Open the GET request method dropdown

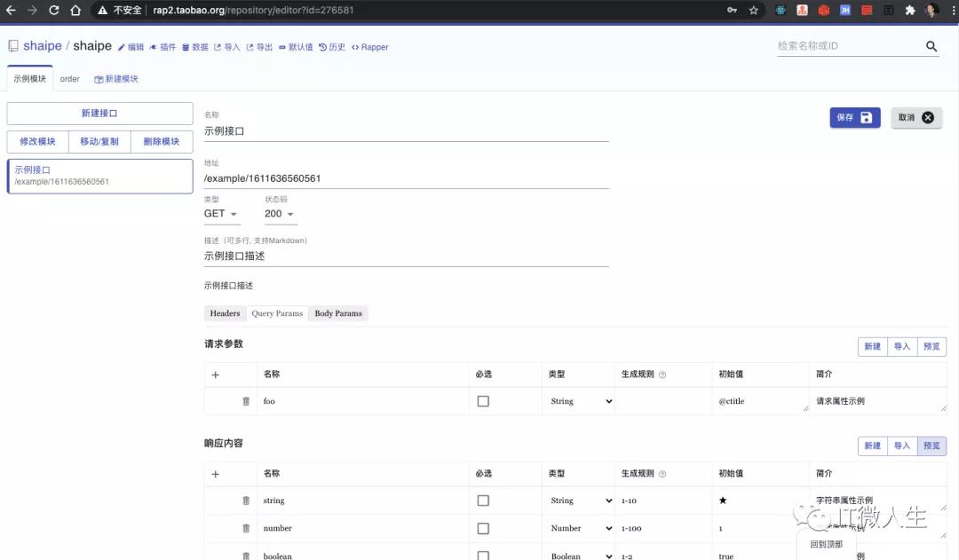[221, 214]
